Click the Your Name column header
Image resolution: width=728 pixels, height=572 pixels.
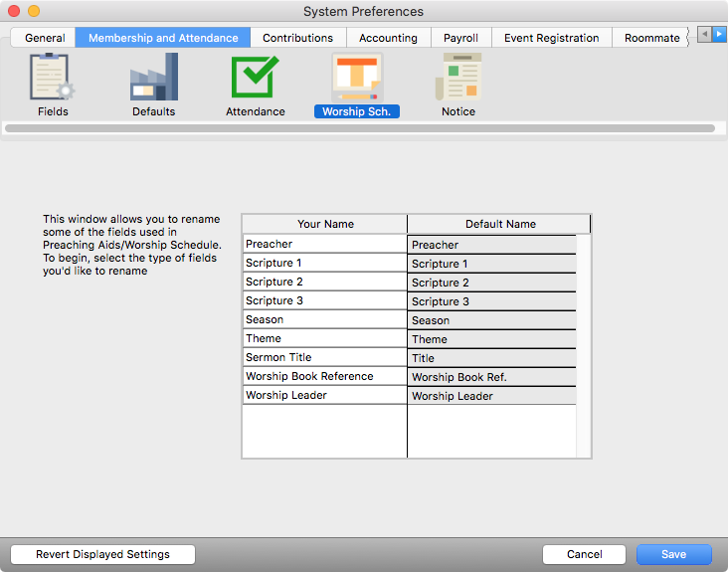(325, 224)
